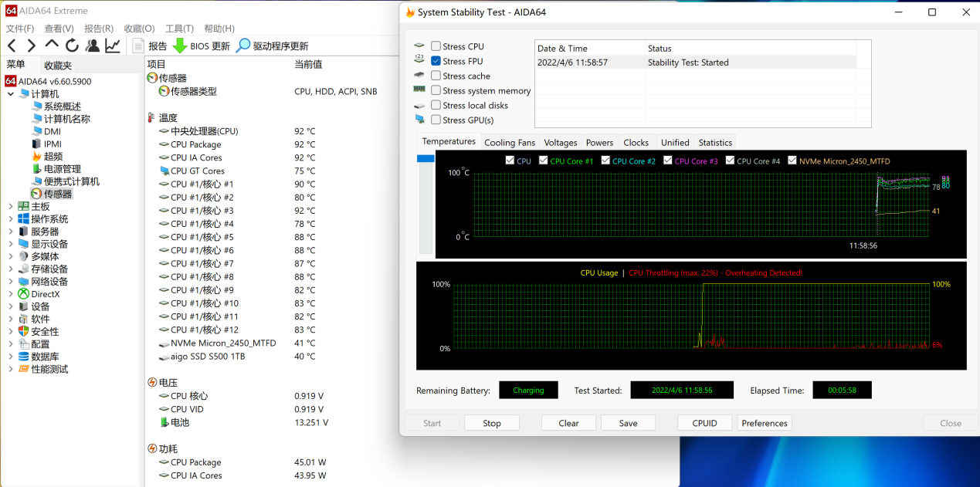The image size is (980, 487).
Task: Click the BIOS 更新 toolbar button
Action: click(x=201, y=46)
